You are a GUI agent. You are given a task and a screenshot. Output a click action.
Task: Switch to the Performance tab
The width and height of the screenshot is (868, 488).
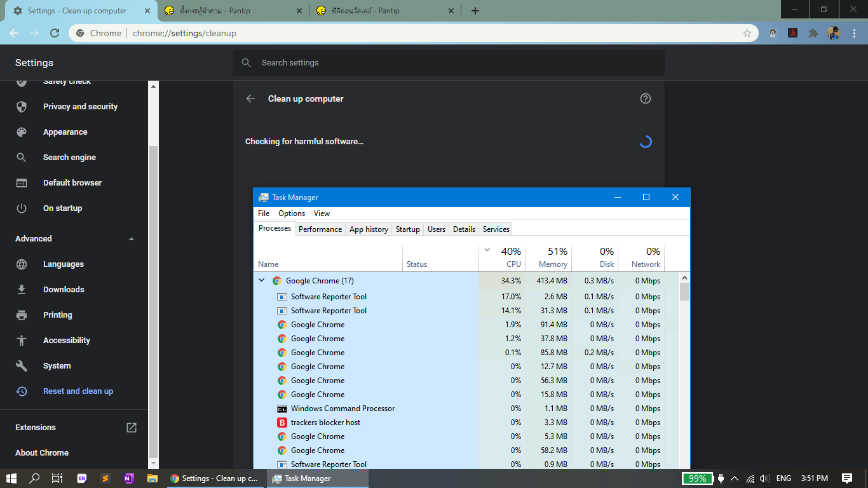coord(320,229)
